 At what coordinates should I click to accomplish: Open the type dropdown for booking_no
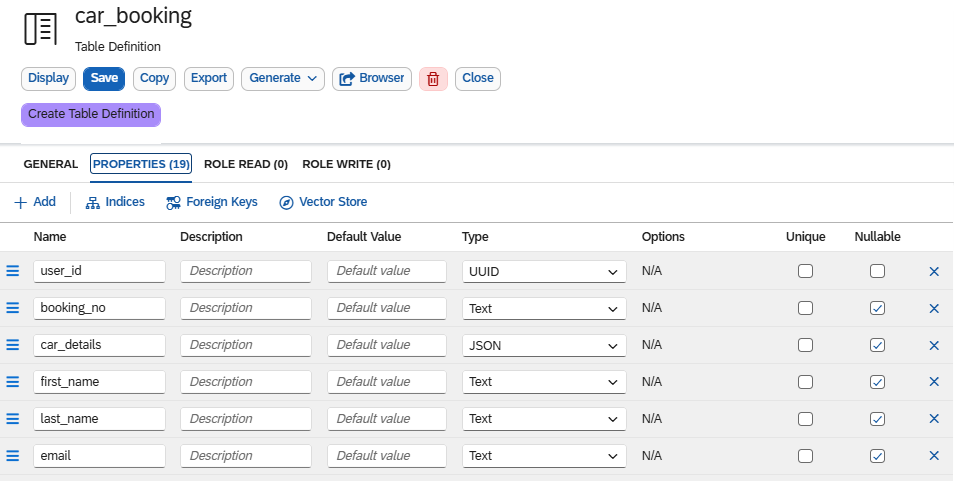(544, 308)
